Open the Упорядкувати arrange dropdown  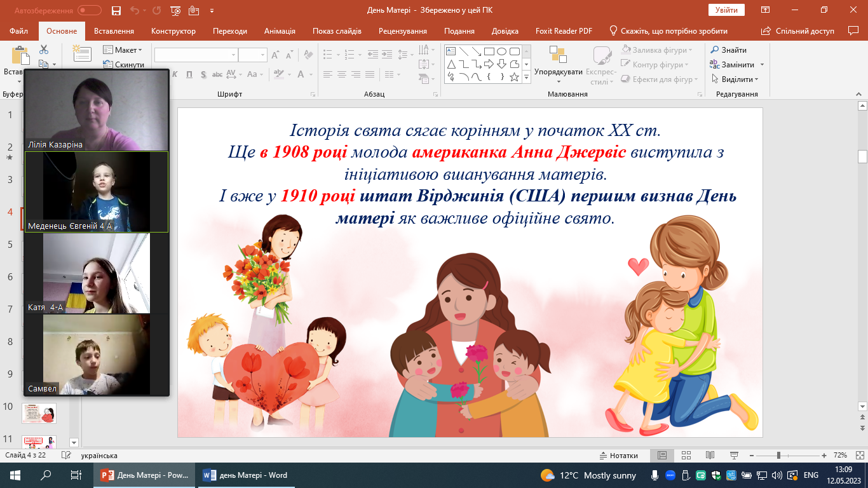(x=558, y=72)
